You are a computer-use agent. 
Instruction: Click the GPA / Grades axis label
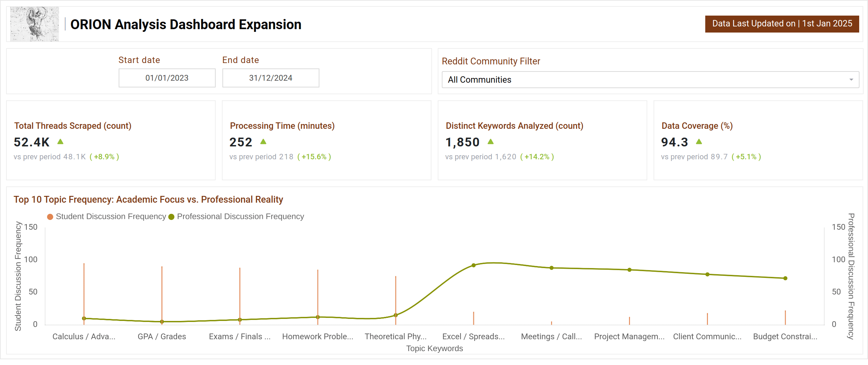point(162,337)
